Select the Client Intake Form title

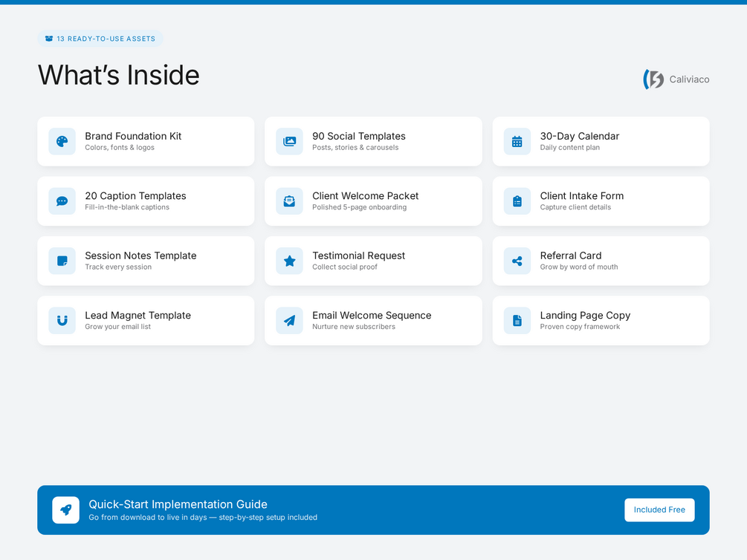tap(582, 196)
